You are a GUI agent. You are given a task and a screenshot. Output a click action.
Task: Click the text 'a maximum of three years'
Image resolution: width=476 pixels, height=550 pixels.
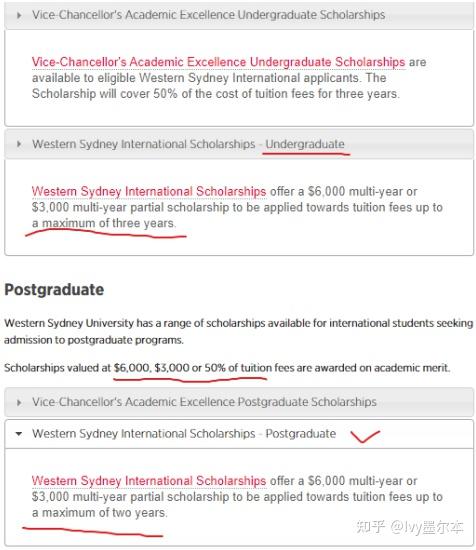[x=104, y=223]
